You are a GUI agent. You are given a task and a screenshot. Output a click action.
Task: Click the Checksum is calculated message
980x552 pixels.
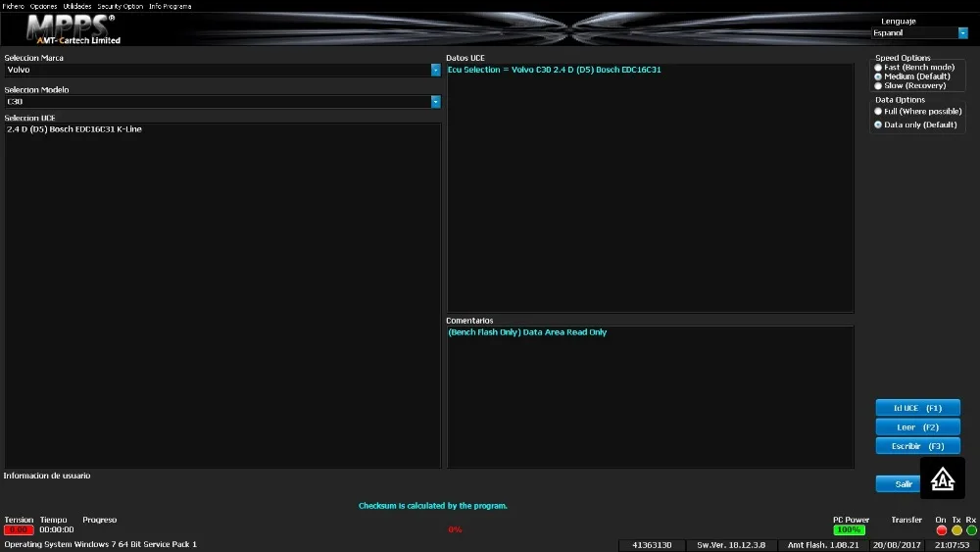[433, 506]
